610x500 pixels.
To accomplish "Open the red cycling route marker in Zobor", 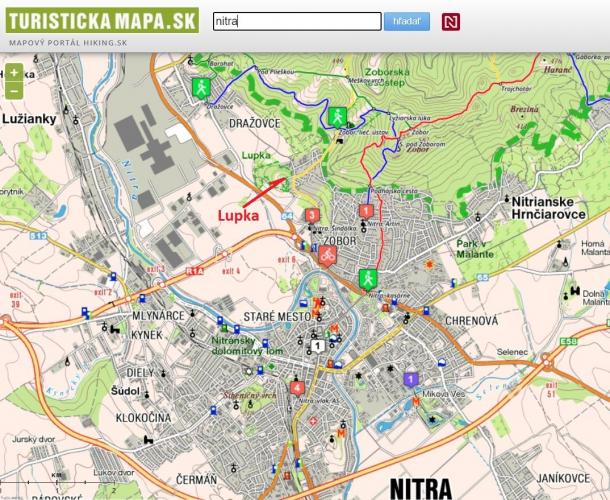I will 327,256.
